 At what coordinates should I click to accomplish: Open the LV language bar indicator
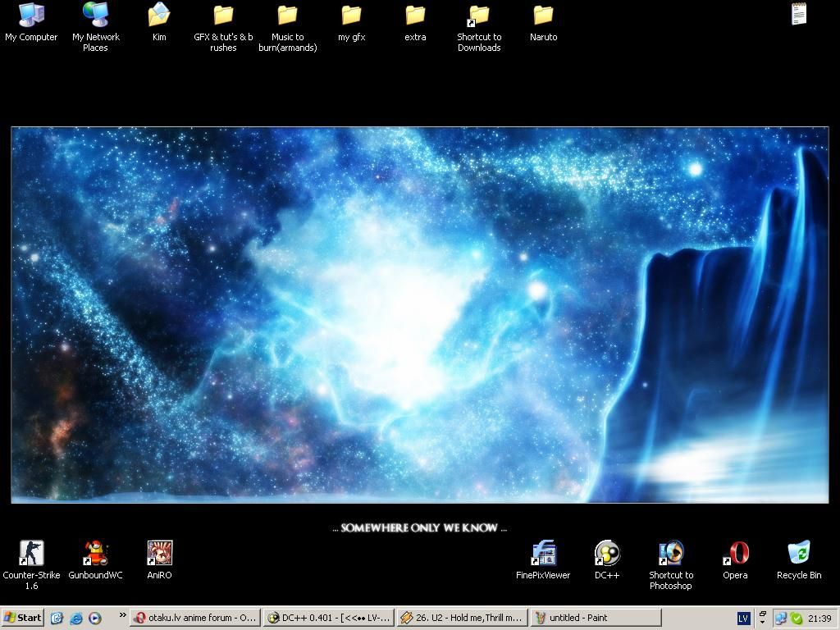tap(743, 619)
